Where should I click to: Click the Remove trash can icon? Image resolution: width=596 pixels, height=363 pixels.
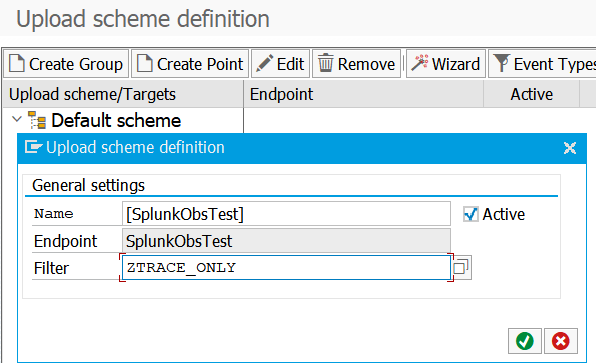325,63
